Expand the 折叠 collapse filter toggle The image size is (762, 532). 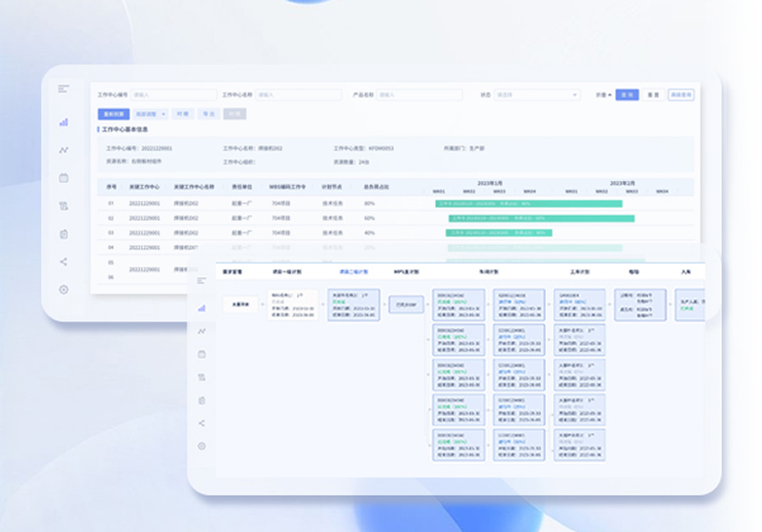[603, 95]
